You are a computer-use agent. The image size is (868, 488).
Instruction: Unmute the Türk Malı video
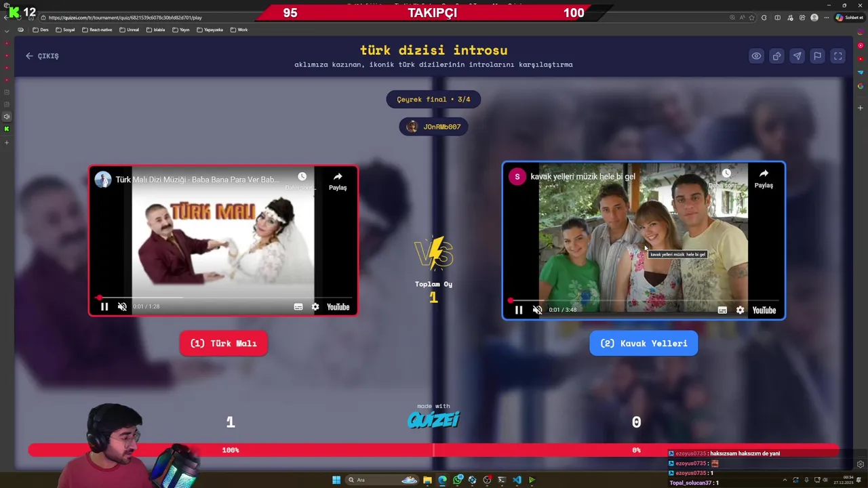click(122, 307)
